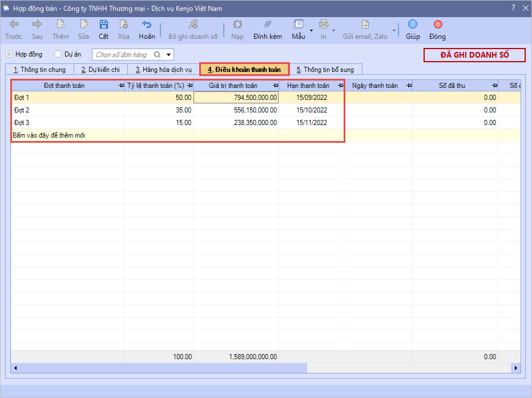Click the horizontal scrollbar right arrow

517,368
